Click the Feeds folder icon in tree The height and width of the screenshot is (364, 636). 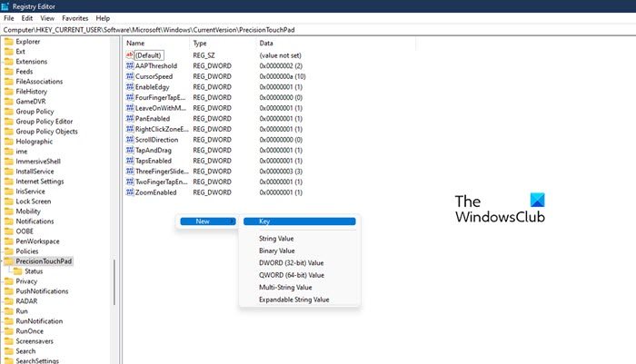click(9, 72)
